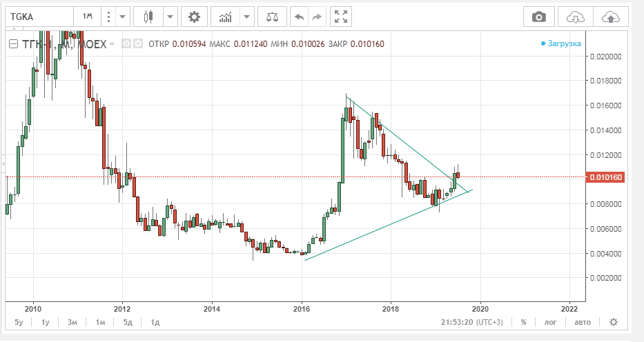Click the 0.012000 price axis label
Viewport: 644px width, 342px height.
pos(606,155)
